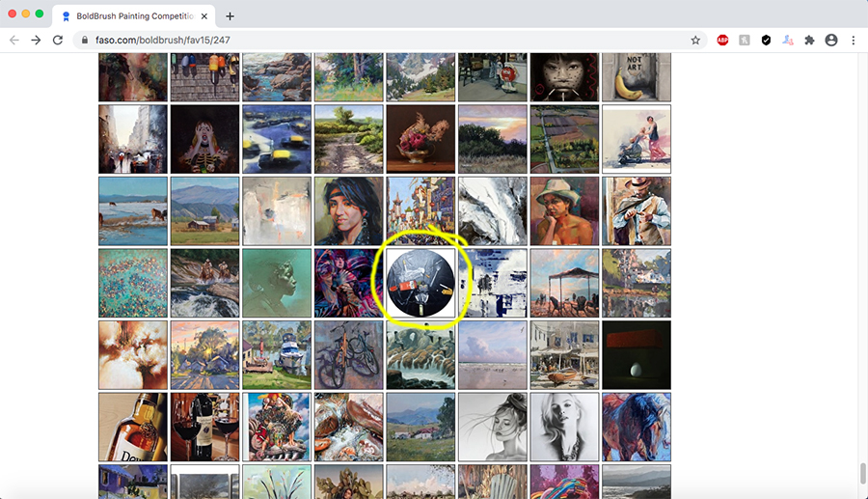
Task: Open the woman with headband portrait
Action: tap(349, 211)
